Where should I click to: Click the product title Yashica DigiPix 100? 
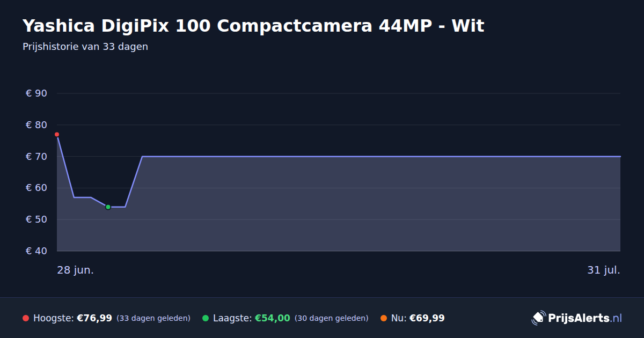click(x=253, y=26)
